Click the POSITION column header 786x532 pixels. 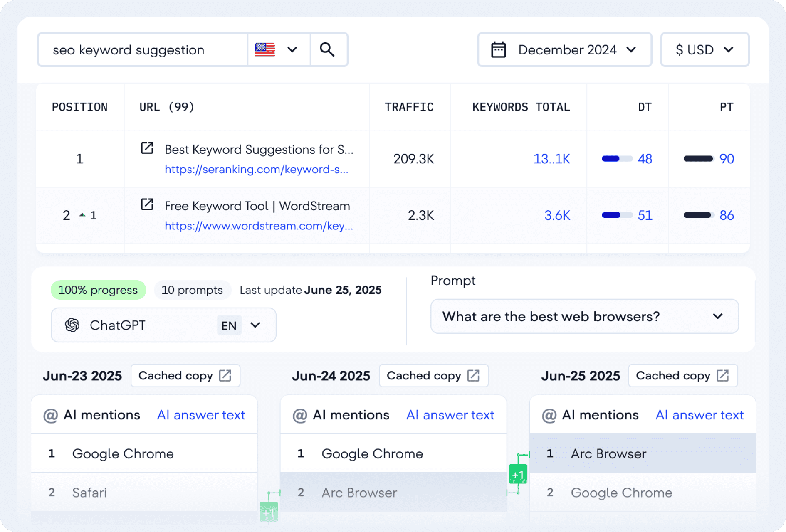coord(79,107)
